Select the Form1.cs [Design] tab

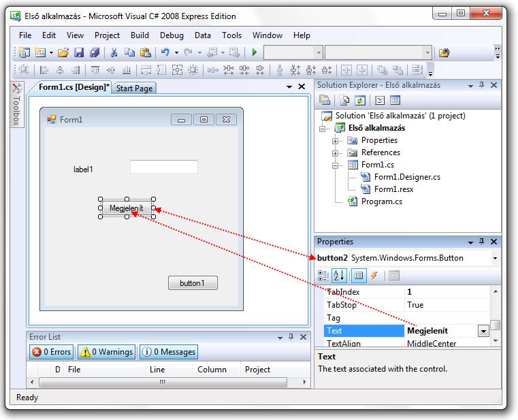coord(74,87)
